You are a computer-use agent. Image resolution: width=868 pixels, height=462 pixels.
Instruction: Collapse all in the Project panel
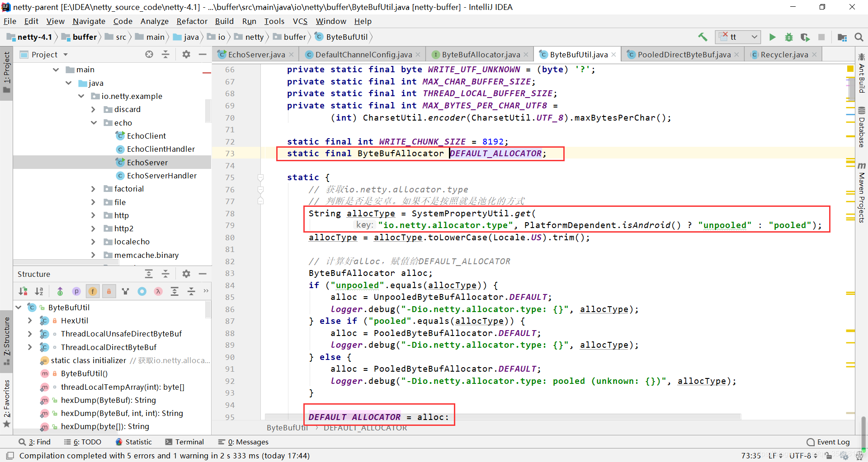coord(165,54)
